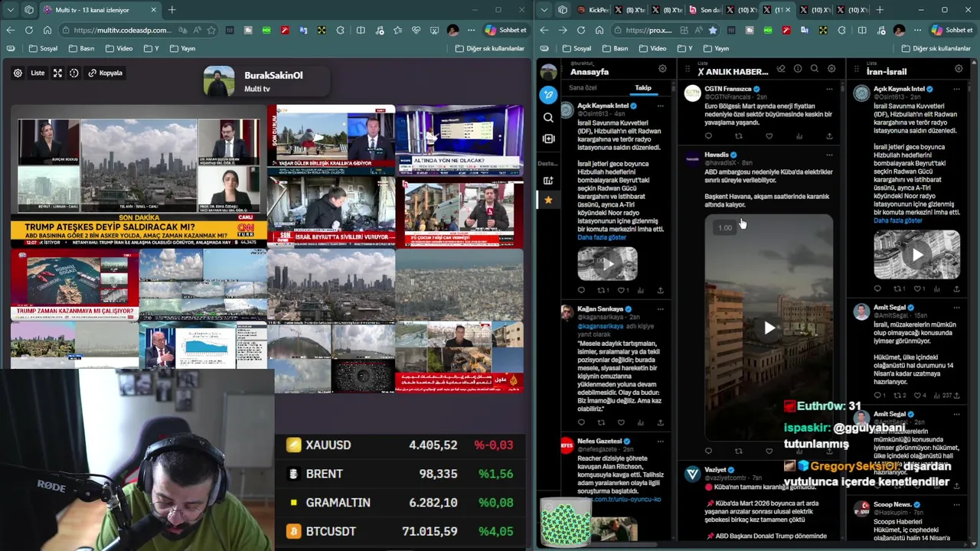980x551 pixels.
Task: Expand Diğer sık kullanılanlar in right browser
Action: 936,48
